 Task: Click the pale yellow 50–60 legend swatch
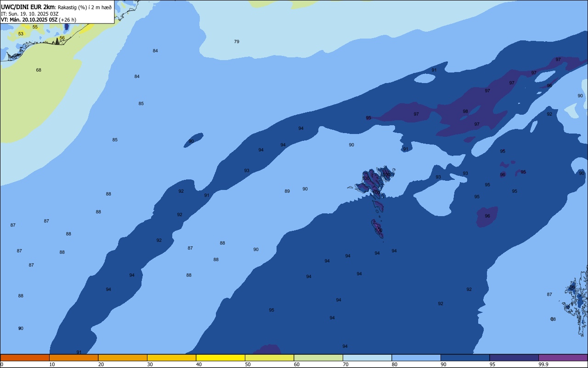click(x=269, y=357)
